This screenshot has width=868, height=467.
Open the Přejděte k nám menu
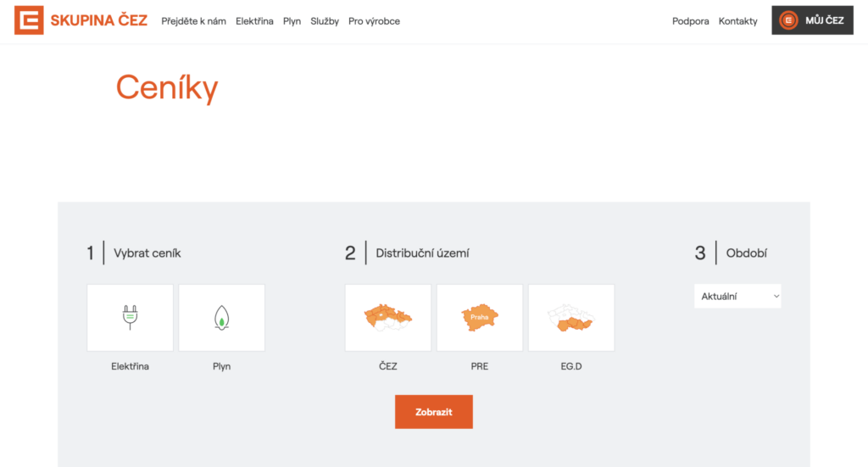click(x=193, y=21)
